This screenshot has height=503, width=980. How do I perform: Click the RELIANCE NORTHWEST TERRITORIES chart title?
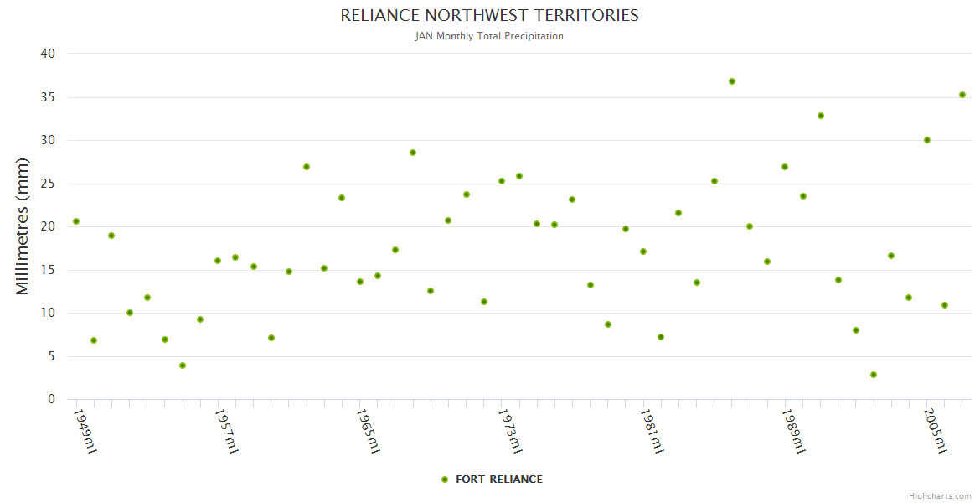[x=489, y=16]
